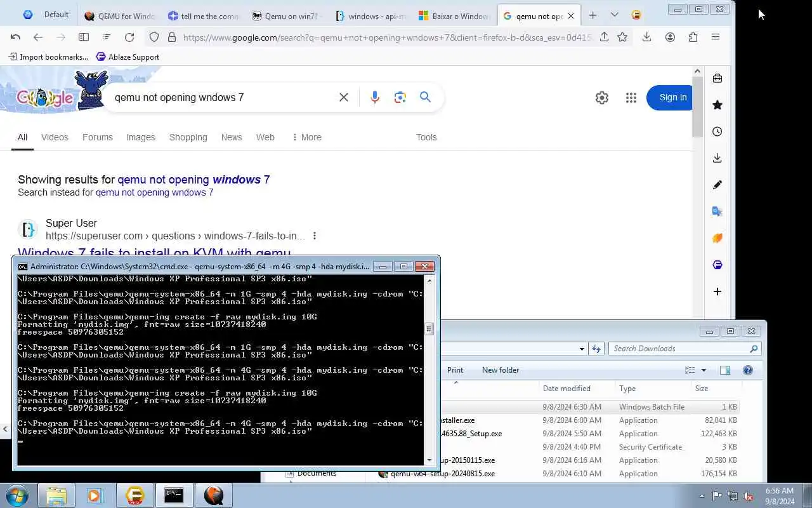Open sidebar downloads icon

coord(717,158)
